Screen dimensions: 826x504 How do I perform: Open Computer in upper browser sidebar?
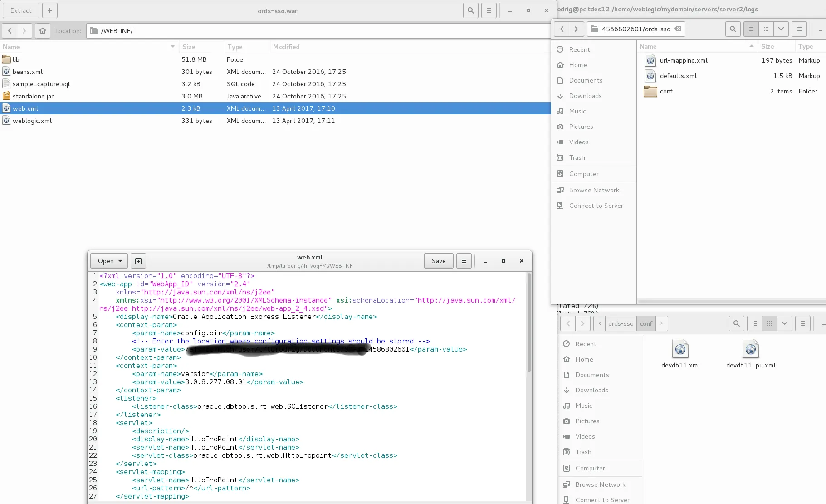pyautogui.click(x=594, y=174)
